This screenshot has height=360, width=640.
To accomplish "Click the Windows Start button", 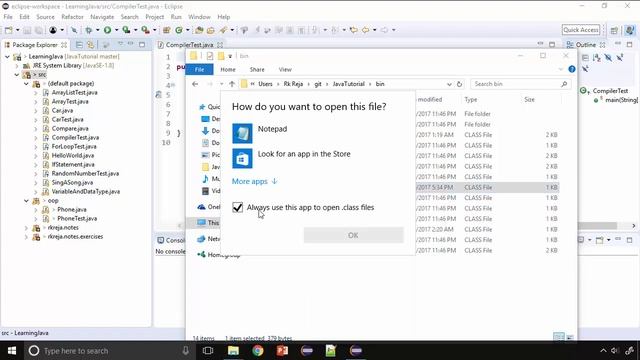I will (12, 351).
